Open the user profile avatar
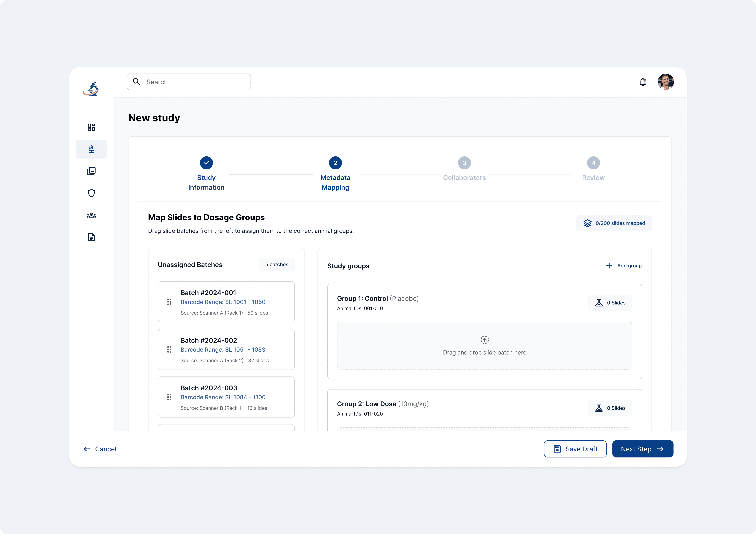The width and height of the screenshot is (756, 534). click(x=665, y=82)
